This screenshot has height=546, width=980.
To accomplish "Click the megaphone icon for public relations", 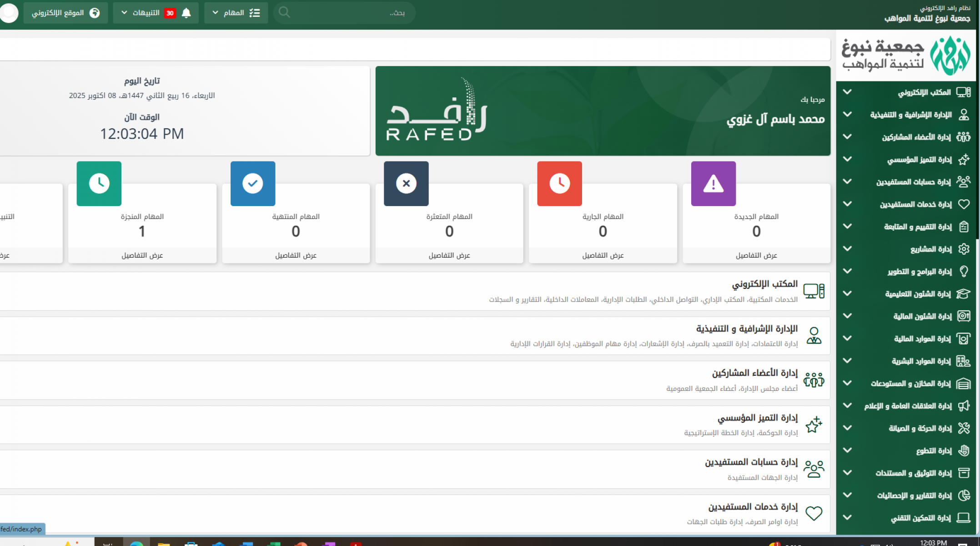I will pos(963,406).
